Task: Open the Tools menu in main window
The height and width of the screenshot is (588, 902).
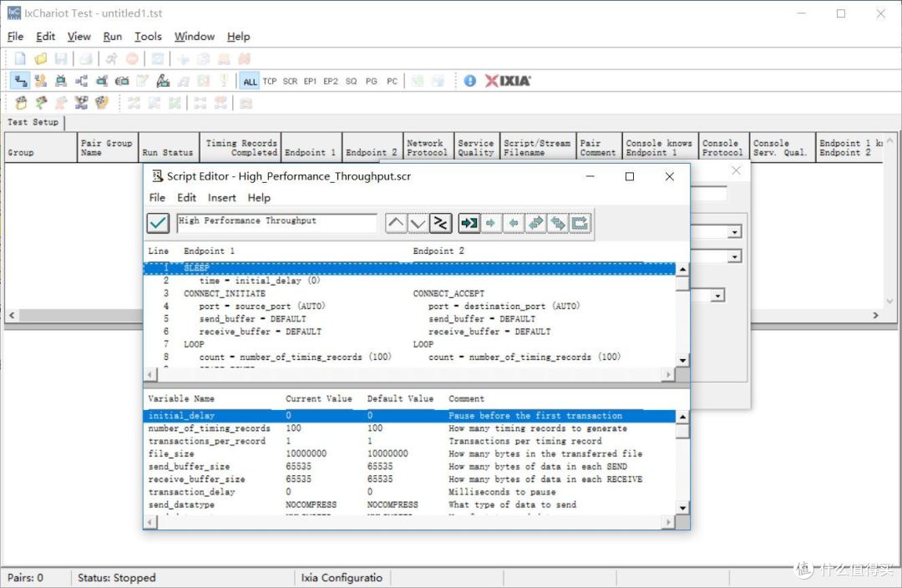Action: 148,36
